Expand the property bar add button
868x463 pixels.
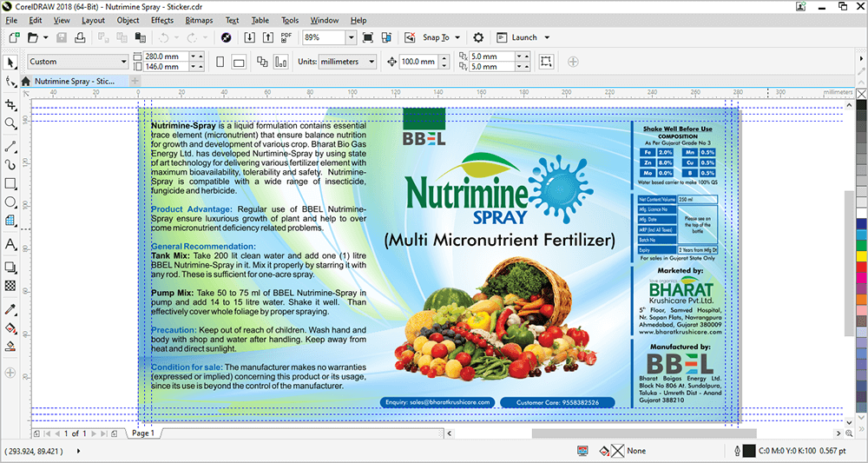click(x=573, y=62)
